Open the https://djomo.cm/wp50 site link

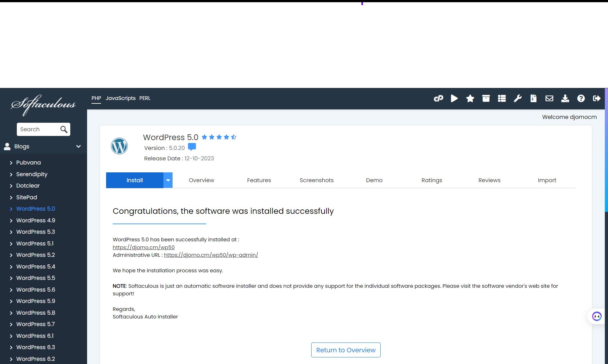143,247
